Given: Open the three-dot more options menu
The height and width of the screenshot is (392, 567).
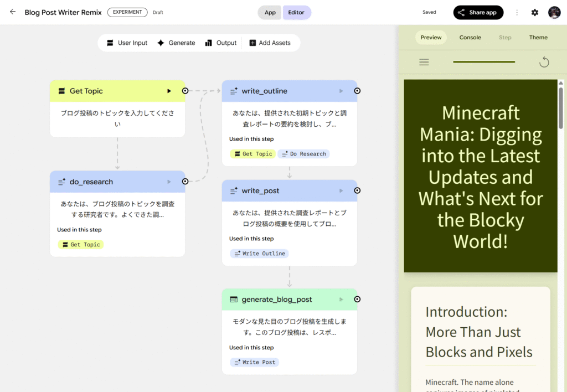Looking at the screenshot, I should pyautogui.click(x=517, y=12).
